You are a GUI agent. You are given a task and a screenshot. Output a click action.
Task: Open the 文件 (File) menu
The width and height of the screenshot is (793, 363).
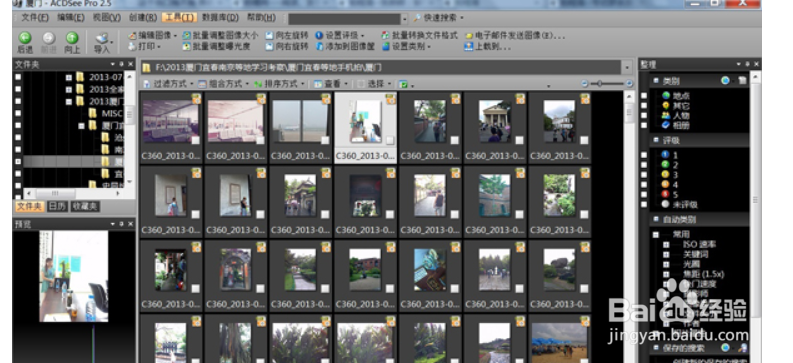(x=35, y=18)
